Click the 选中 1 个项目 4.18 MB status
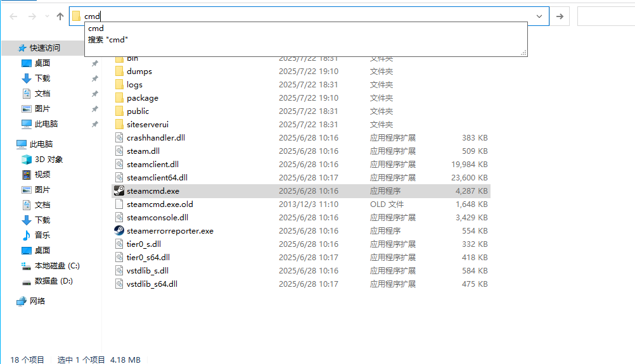Image resolution: width=635 pixels, height=364 pixels. [99, 360]
